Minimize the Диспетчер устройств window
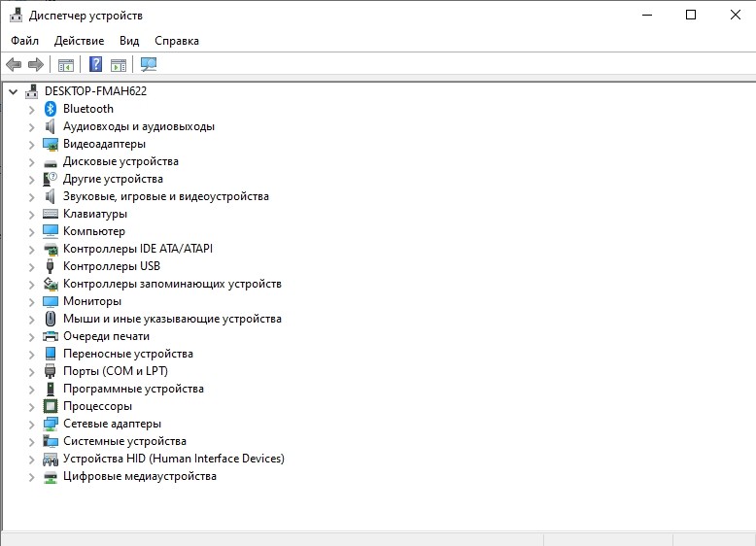This screenshot has height=546, width=756. pyautogui.click(x=647, y=15)
